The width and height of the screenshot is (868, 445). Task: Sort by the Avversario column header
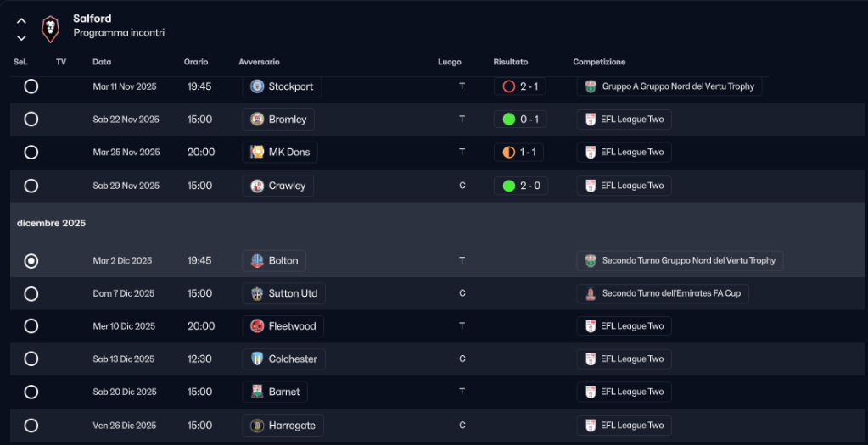point(259,62)
